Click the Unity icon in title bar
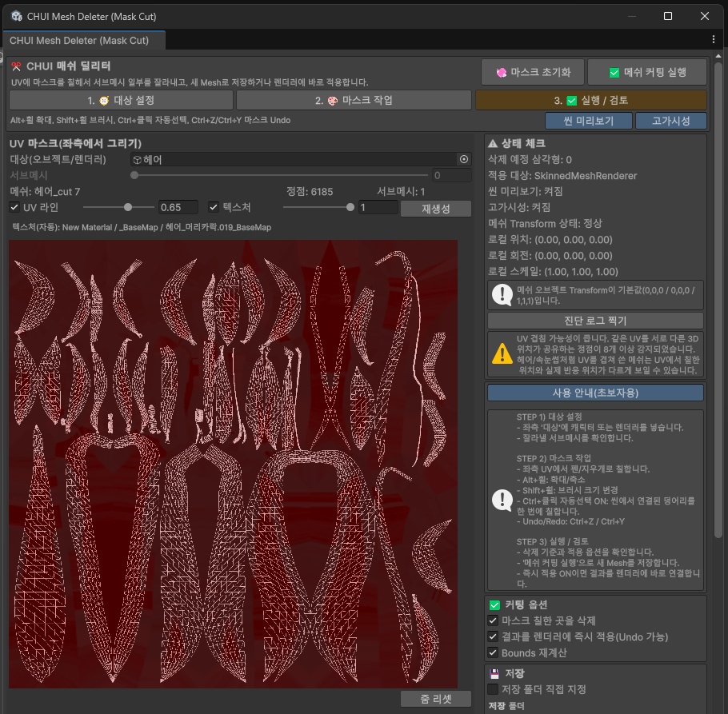Image resolution: width=728 pixels, height=714 pixels. click(17, 16)
